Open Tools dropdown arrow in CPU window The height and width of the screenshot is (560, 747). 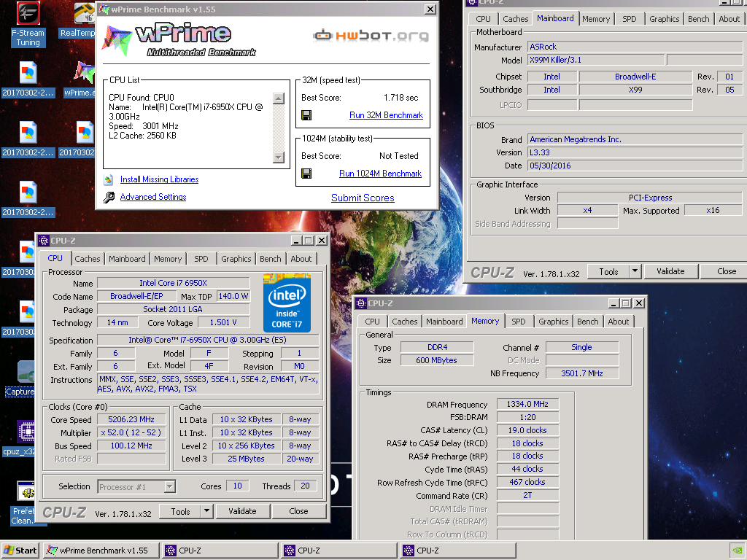206,511
